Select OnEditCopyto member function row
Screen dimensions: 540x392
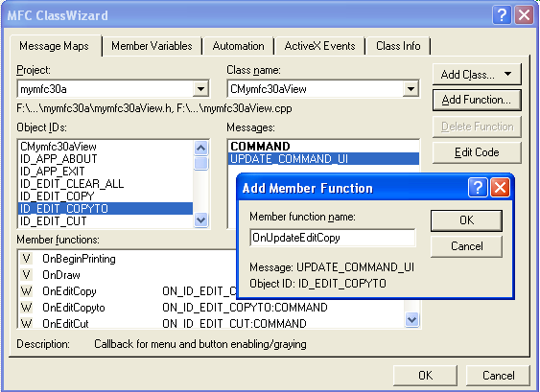click(x=212, y=308)
